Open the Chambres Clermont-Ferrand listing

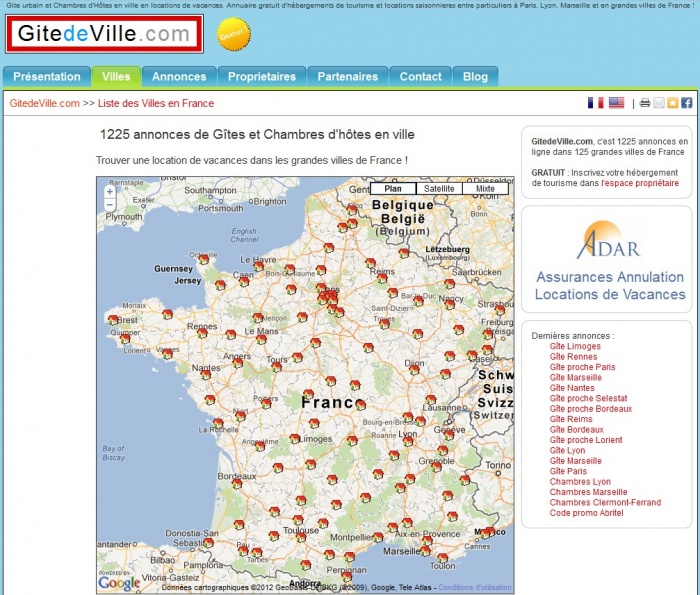pos(605,503)
